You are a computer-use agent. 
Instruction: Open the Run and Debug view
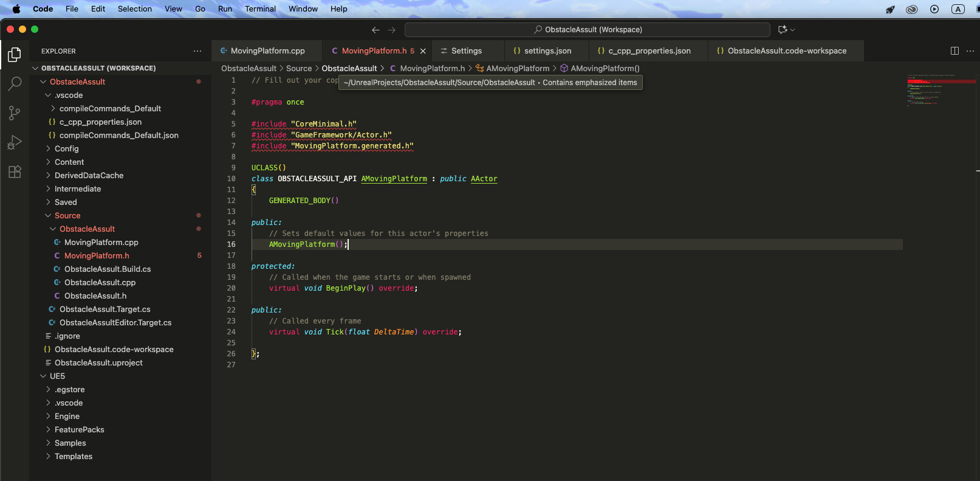pyautogui.click(x=15, y=142)
